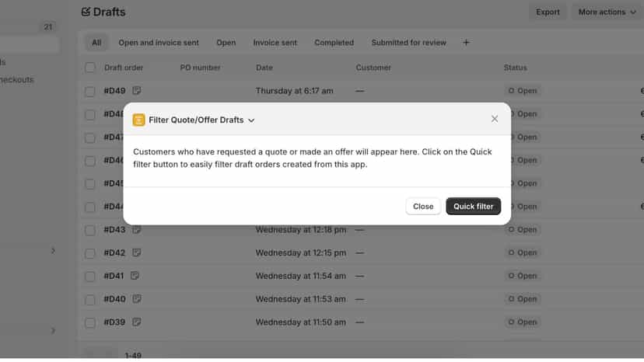Click the Close button in the dialog

(423, 206)
